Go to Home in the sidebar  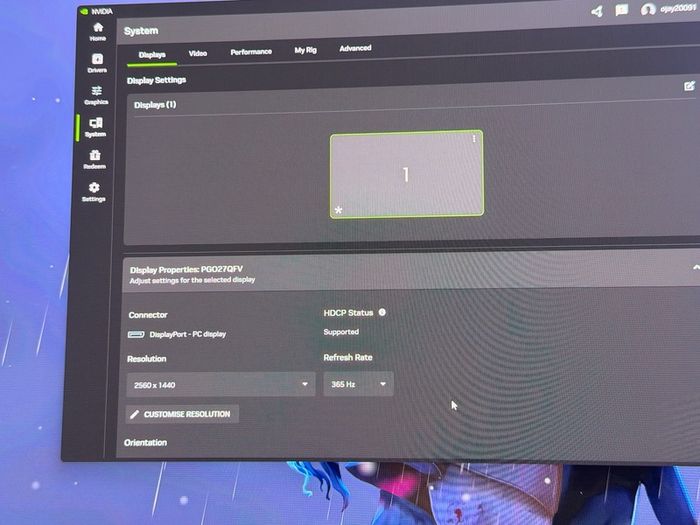coord(98,32)
